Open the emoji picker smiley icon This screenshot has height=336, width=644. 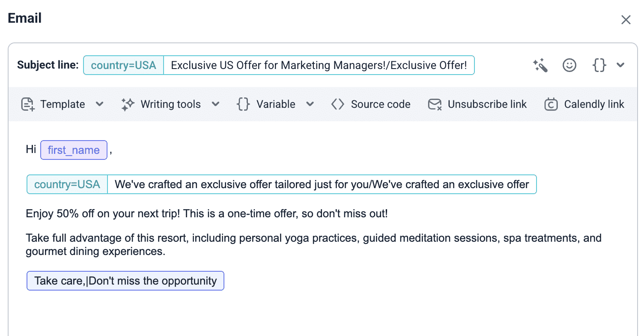[569, 66]
